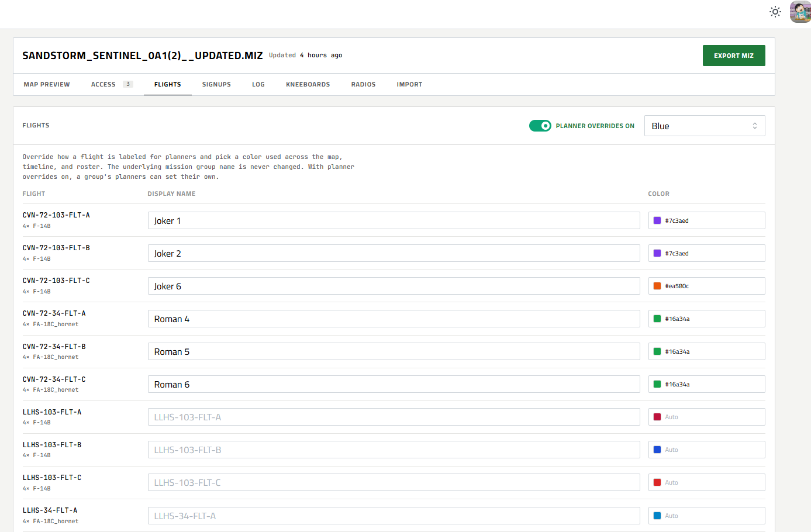
Task: Open the Blue coalition dropdown
Action: click(x=705, y=126)
